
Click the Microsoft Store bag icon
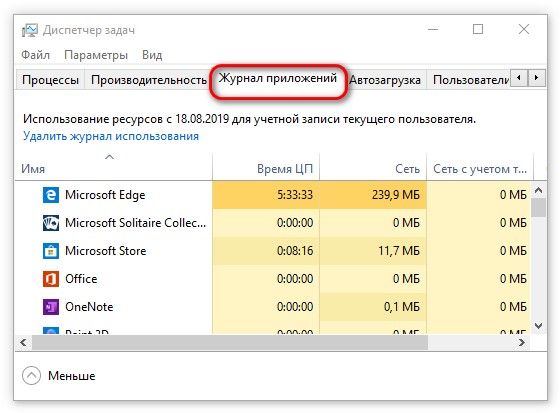51,251
